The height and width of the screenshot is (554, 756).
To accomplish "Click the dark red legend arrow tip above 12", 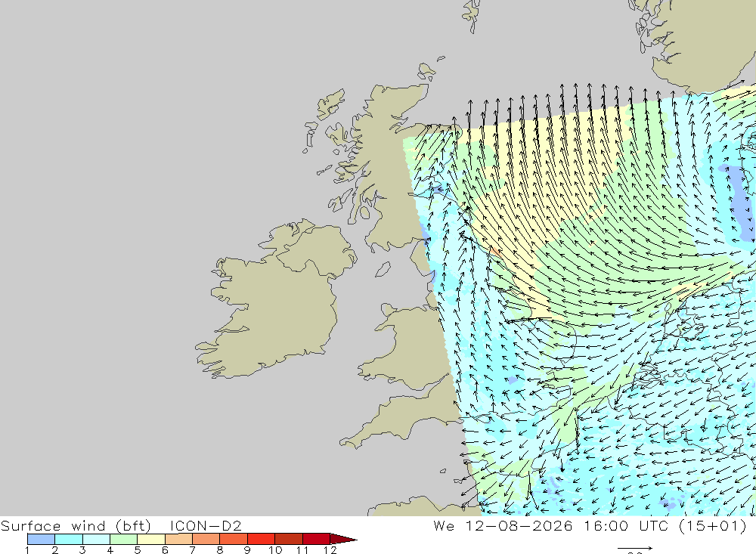I will (x=343, y=539).
